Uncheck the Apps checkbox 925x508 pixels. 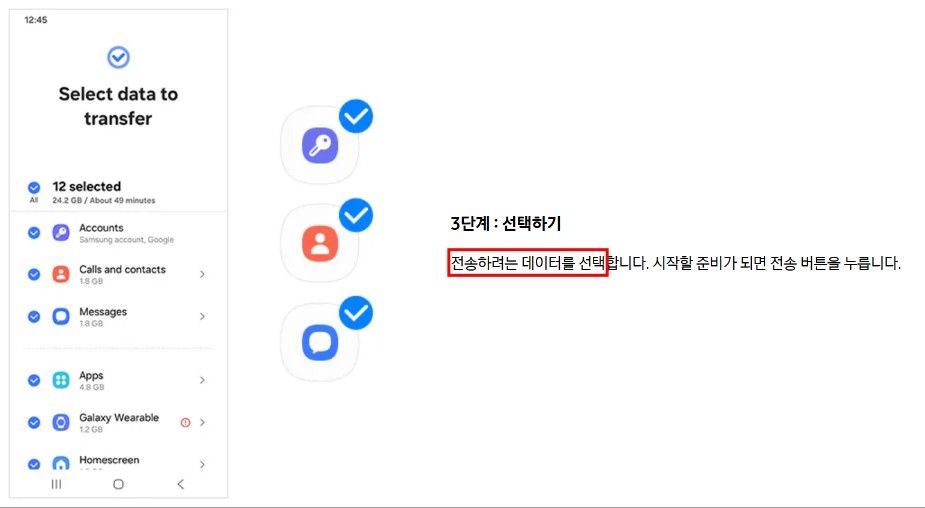point(34,380)
